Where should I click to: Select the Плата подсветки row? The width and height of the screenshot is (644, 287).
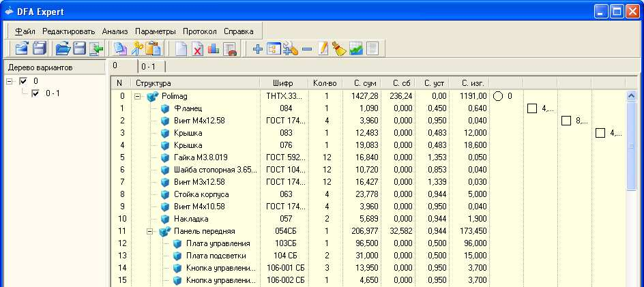pyautogui.click(x=368, y=256)
